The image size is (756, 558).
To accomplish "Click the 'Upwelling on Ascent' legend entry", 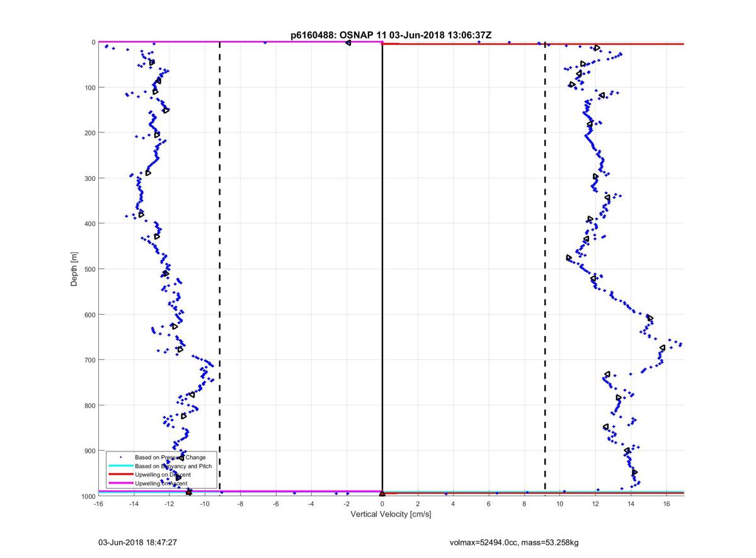I will coord(161,484).
